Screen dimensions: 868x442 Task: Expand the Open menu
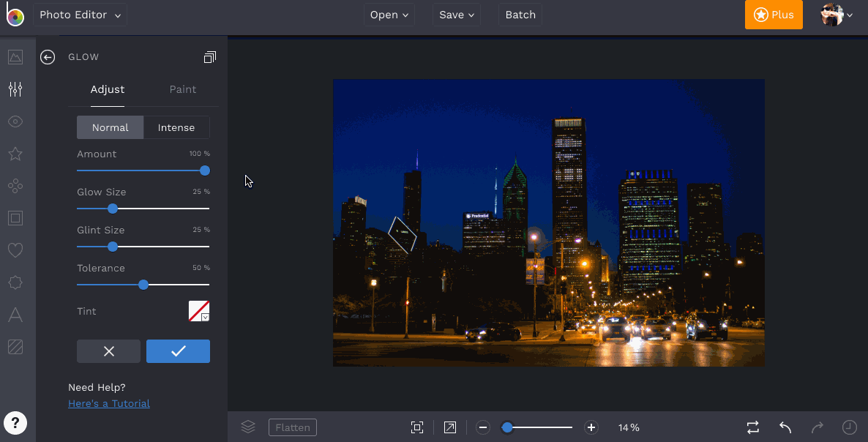click(x=389, y=15)
